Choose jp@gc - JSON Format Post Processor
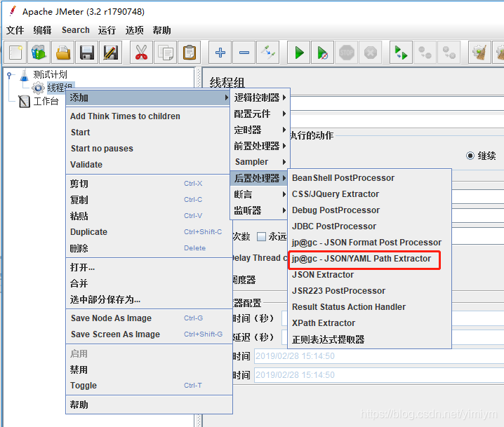504x427 pixels. [x=369, y=243]
